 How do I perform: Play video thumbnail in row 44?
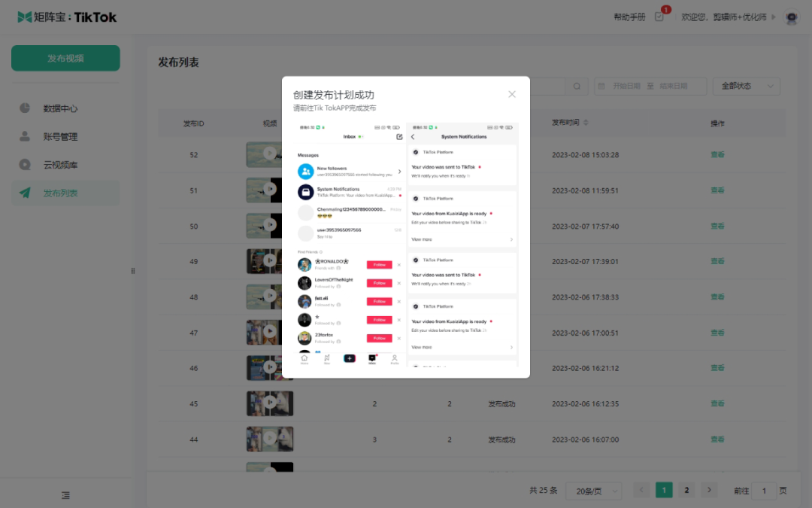(x=270, y=439)
